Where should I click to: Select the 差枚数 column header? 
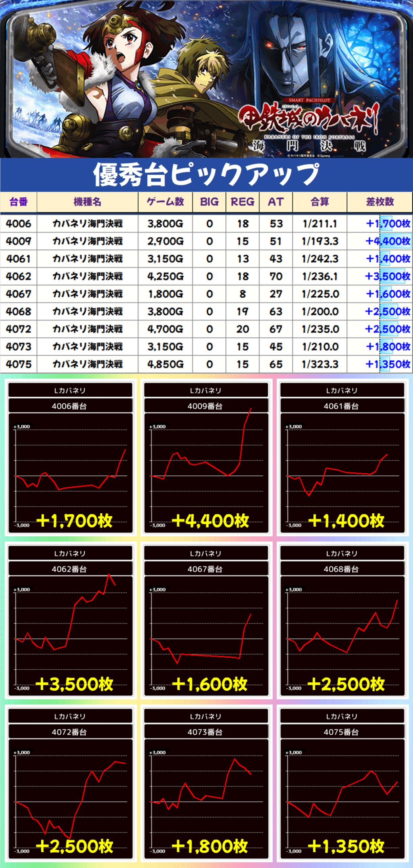tap(380, 202)
